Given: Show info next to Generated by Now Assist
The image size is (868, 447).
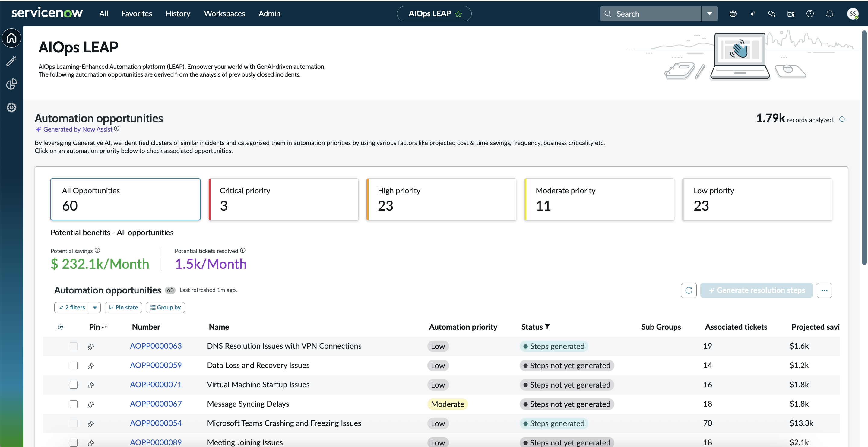Looking at the screenshot, I should point(117,128).
